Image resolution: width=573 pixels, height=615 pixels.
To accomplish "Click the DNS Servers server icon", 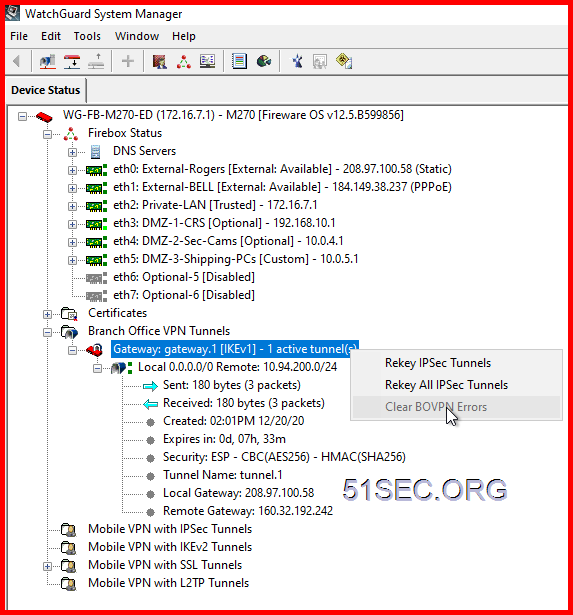I will 95,152.
